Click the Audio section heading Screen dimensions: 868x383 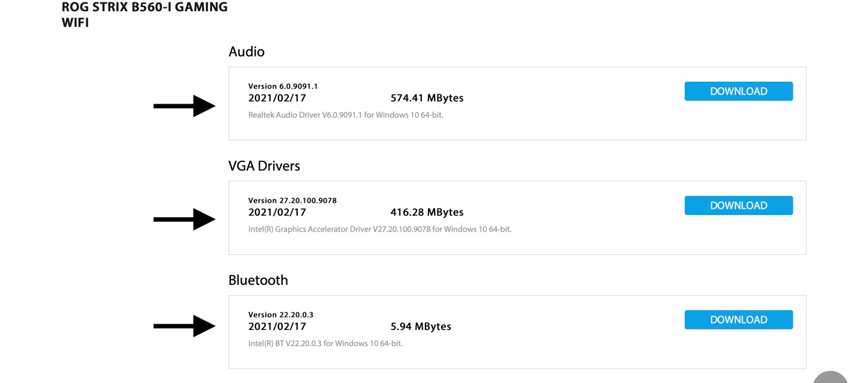[247, 52]
